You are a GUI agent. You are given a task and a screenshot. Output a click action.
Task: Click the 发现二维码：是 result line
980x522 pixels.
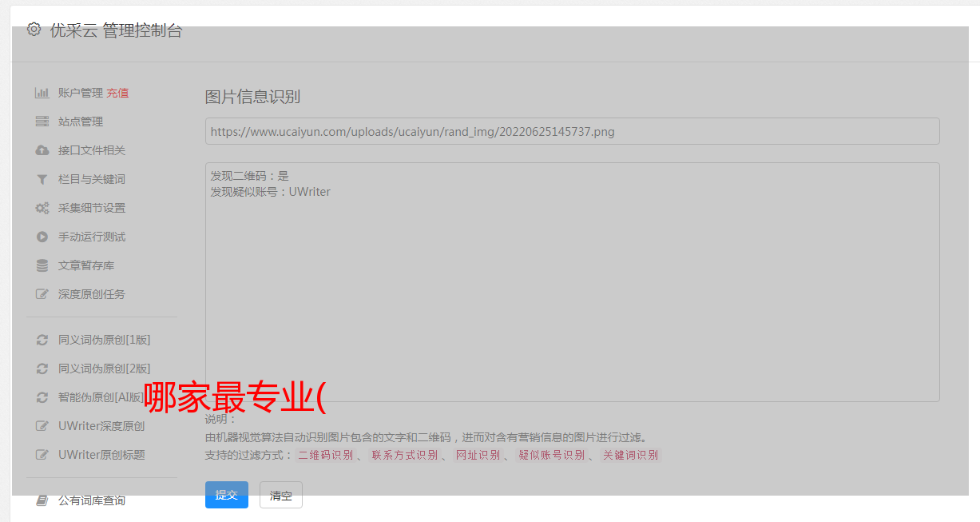tap(250, 176)
